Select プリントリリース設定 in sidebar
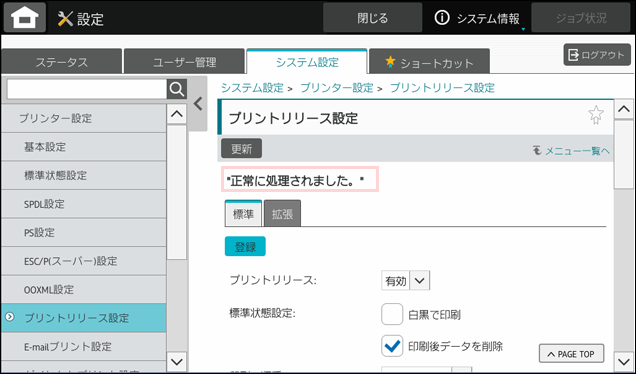The height and width of the screenshot is (374, 636). (x=84, y=318)
